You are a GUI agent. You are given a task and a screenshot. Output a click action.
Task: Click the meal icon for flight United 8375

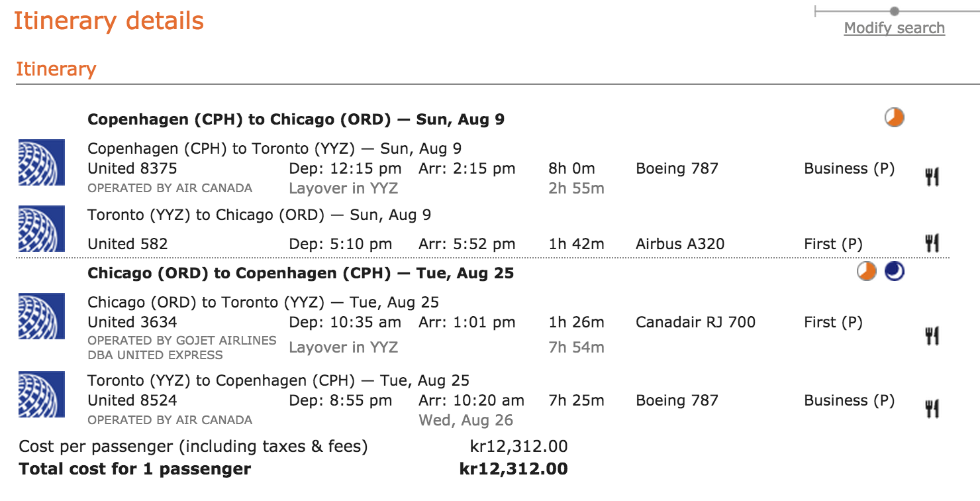click(x=932, y=177)
